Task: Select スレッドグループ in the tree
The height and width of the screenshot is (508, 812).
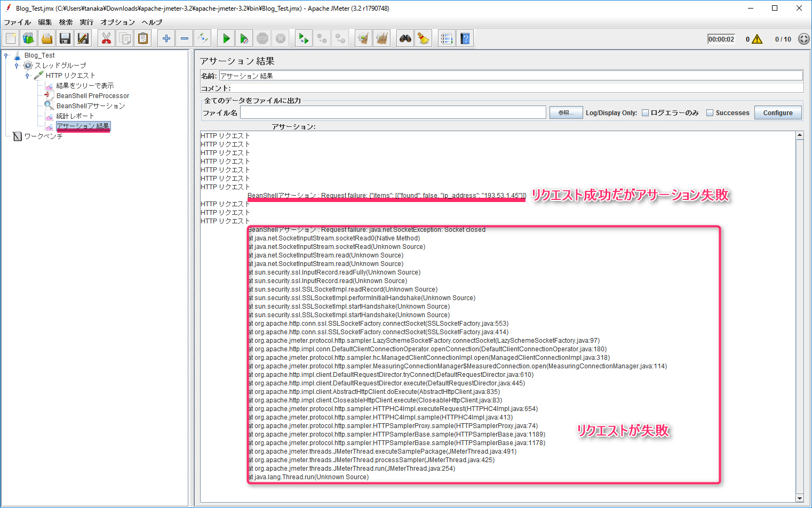Action: coord(60,66)
